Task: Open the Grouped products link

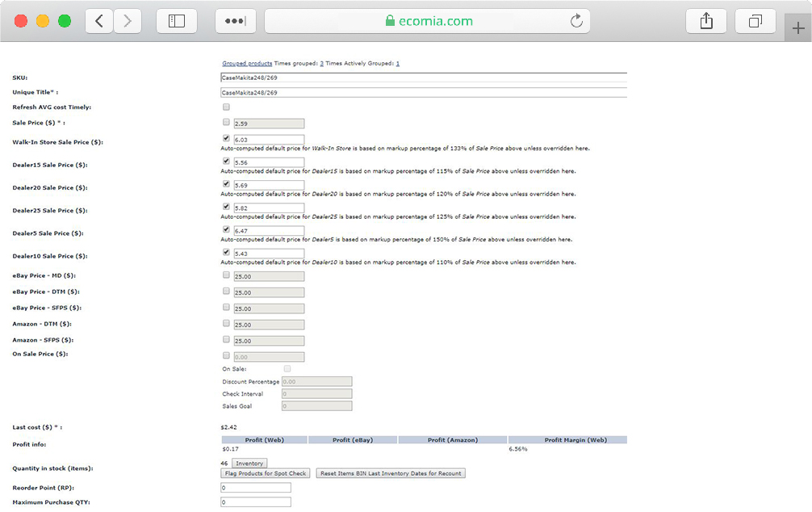Action: (x=247, y=63)
